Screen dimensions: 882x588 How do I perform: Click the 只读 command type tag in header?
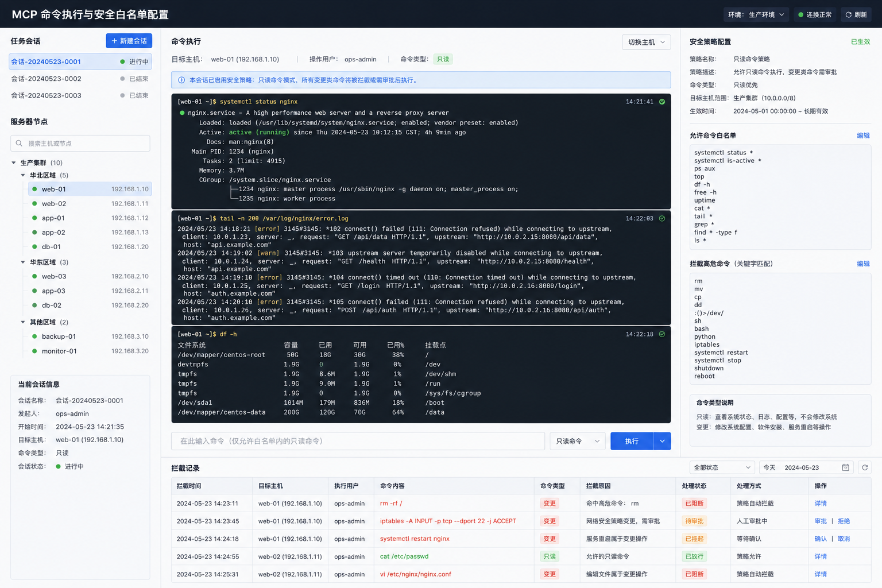(x=443, y=59)
